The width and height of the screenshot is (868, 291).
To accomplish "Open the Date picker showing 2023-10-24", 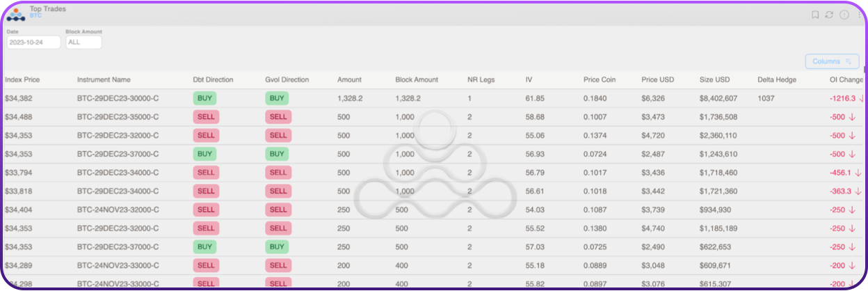I will point(33,42).
